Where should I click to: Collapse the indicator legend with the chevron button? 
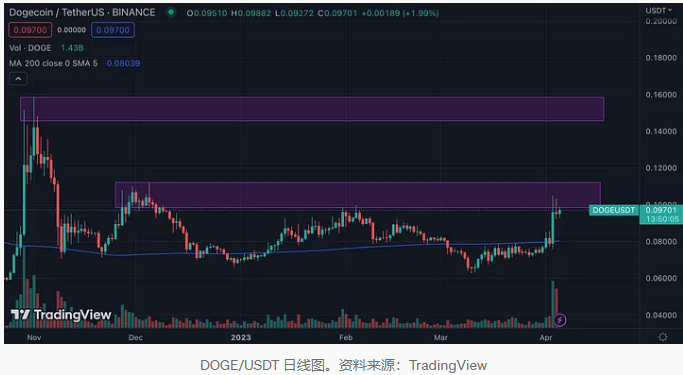click(x=18, y=79)
